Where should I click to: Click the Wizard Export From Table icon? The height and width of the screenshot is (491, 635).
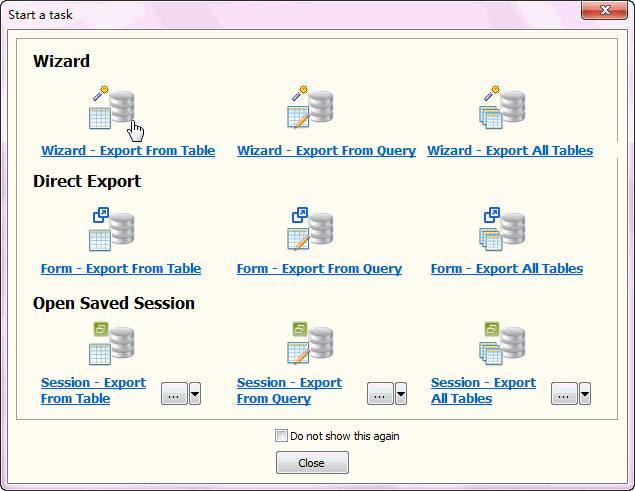click(112, 107)
